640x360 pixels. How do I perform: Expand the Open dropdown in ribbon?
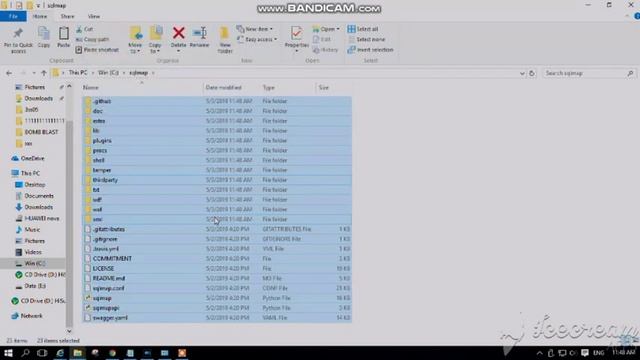(326, 29)
